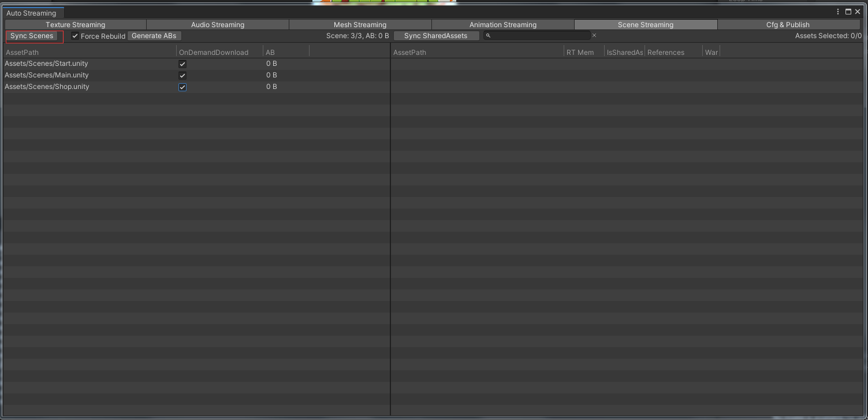Sort by the References column header
The image size is (868, 420).
click(673, 52)
